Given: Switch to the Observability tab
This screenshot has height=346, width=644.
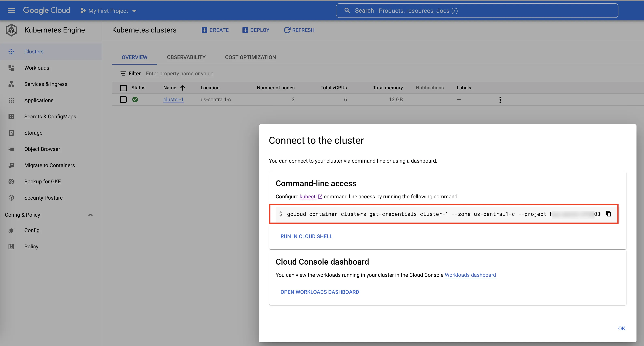Looking at the screenshot, I should (186, 57).
